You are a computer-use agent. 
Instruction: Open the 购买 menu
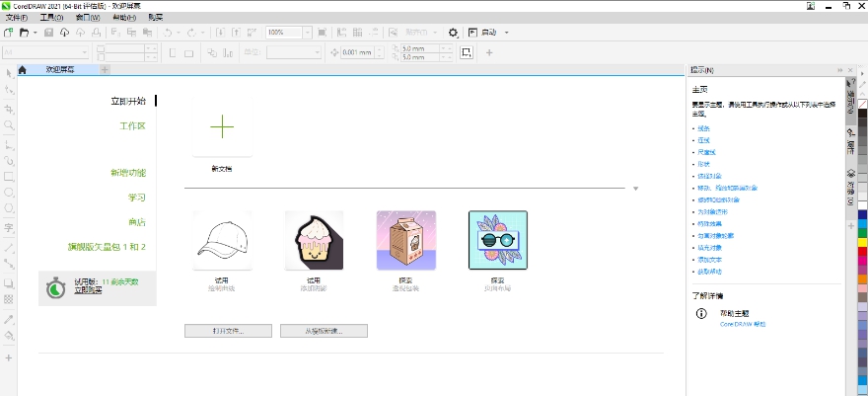[x=156, y=18]
